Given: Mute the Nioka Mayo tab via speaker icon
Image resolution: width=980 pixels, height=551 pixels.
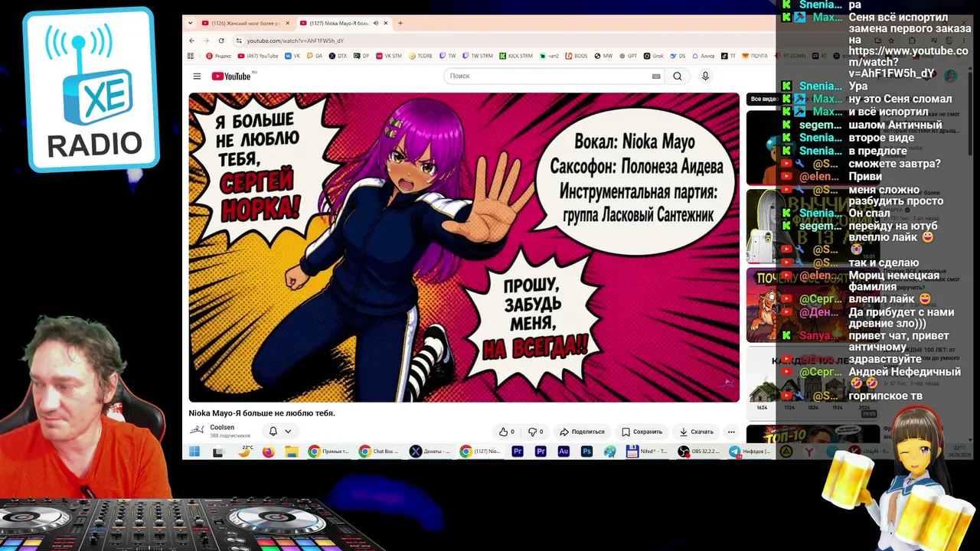Looking at the screenshot, I should pos(375,23).
